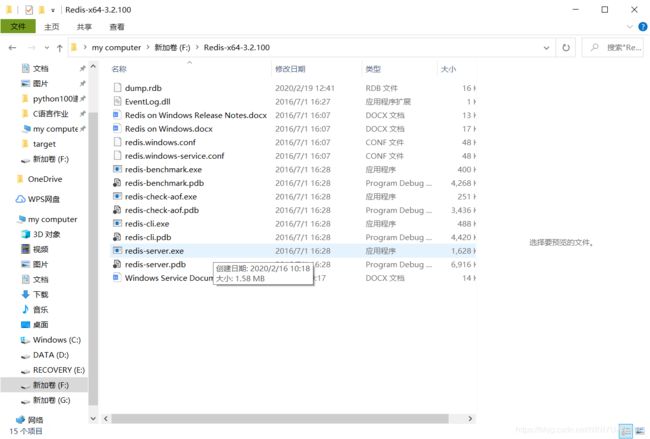Sort by 大小 column header
The height and width of the screenshot is (439, 650).
point(448,69)
